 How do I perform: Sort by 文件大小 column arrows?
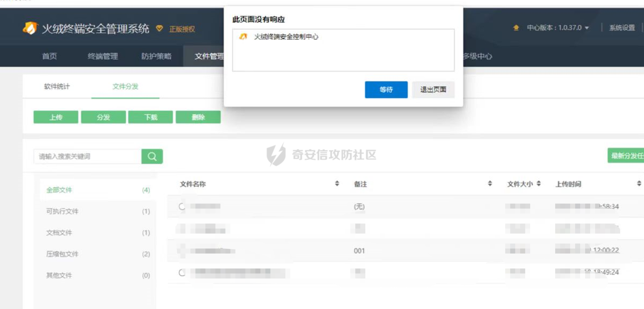tap(539, 183)
